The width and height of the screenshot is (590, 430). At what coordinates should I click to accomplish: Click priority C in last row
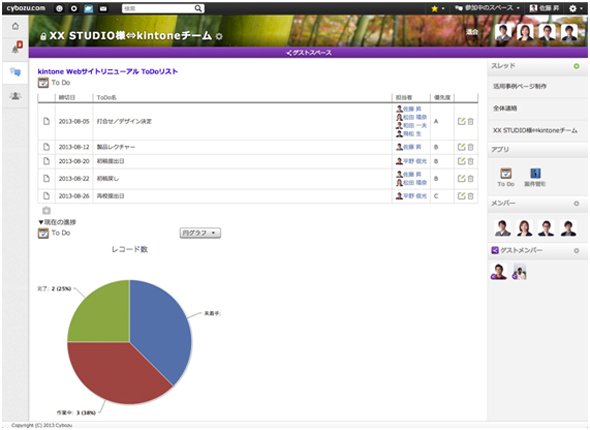tap(436, 196)
